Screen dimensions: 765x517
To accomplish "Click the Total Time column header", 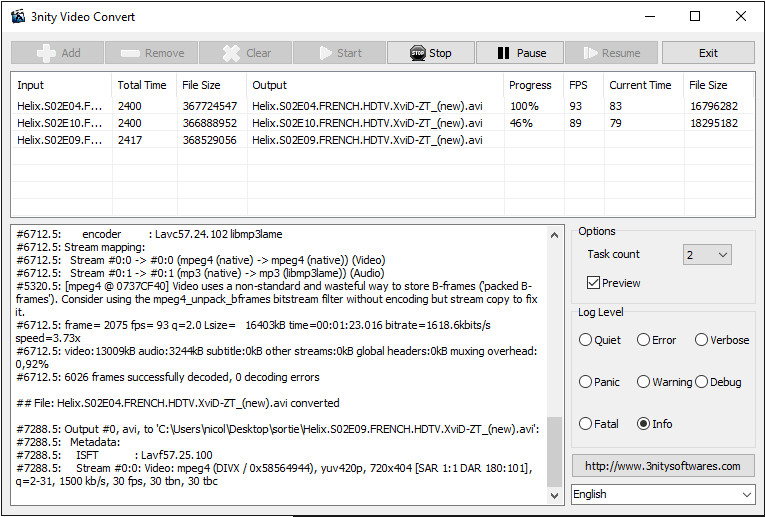I will click(x=145, y=85).
